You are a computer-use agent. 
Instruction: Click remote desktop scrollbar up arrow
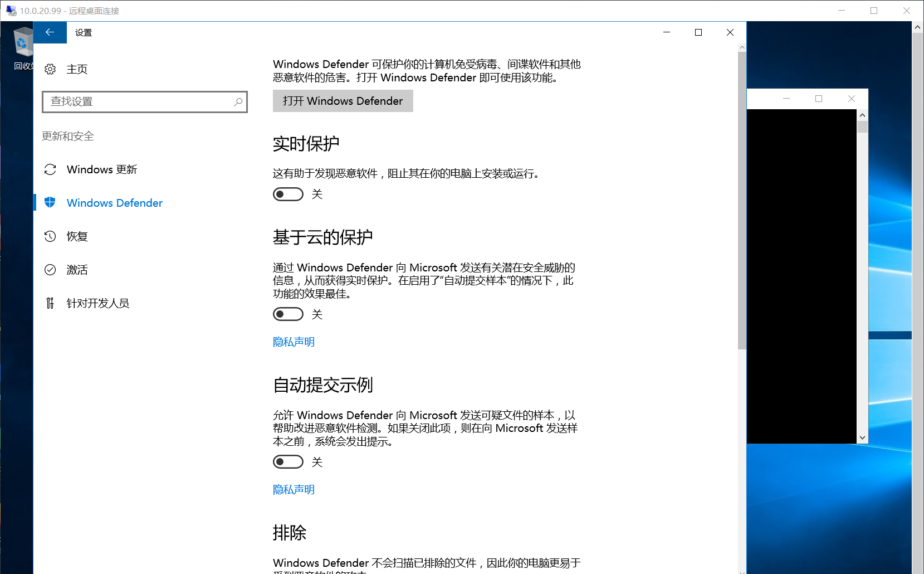coord(918,27)
